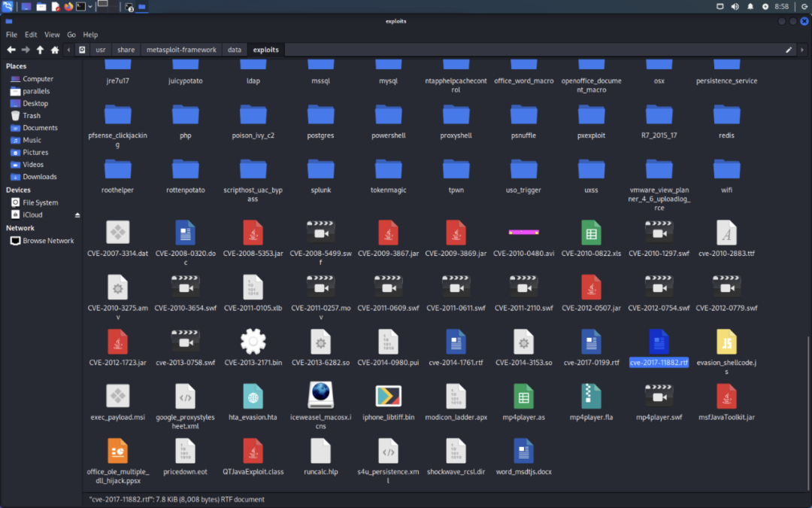
Task: Select CVE-2010-0822.xls spreadsheet icon
Action: click(591, 233)
